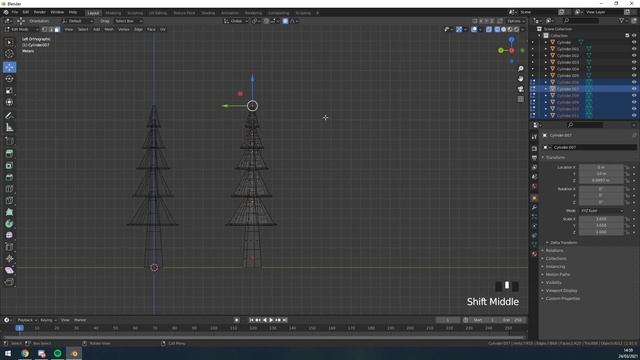The width and height of the screenshot is (640, 360).
Task: Select the Loop Cut tool
Action: (x=9, y=189)
